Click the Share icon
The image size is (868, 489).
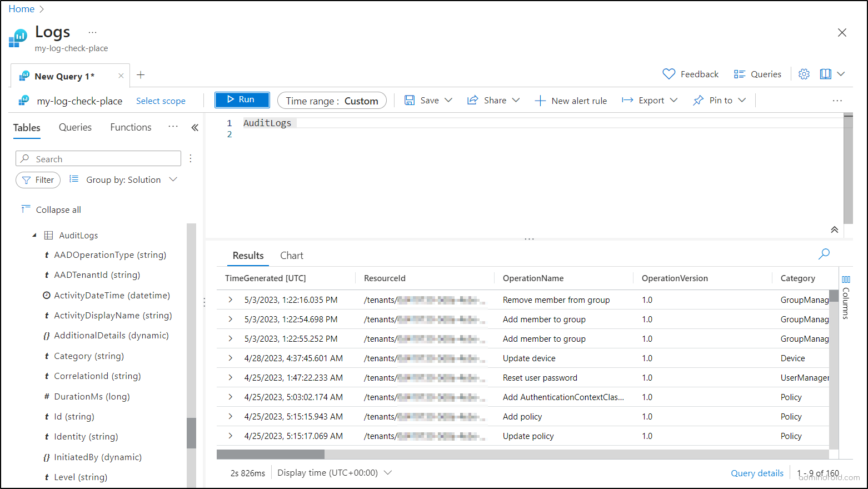click(x=473, y=100)
